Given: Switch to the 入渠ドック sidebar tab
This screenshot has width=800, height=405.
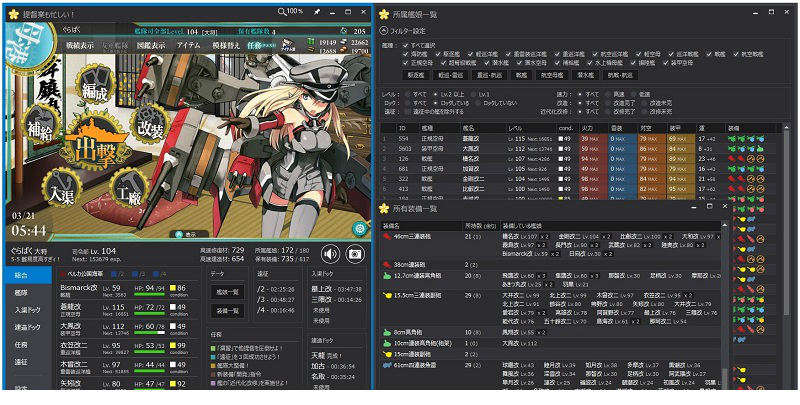Looking at the screenshot, I should click(x=28, y=310).
